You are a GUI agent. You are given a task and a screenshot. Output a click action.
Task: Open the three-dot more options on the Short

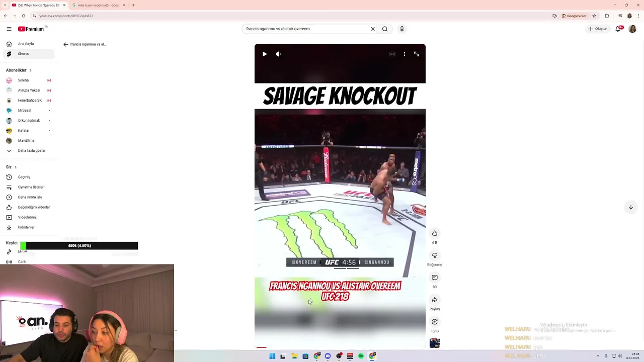pos(405,54)
